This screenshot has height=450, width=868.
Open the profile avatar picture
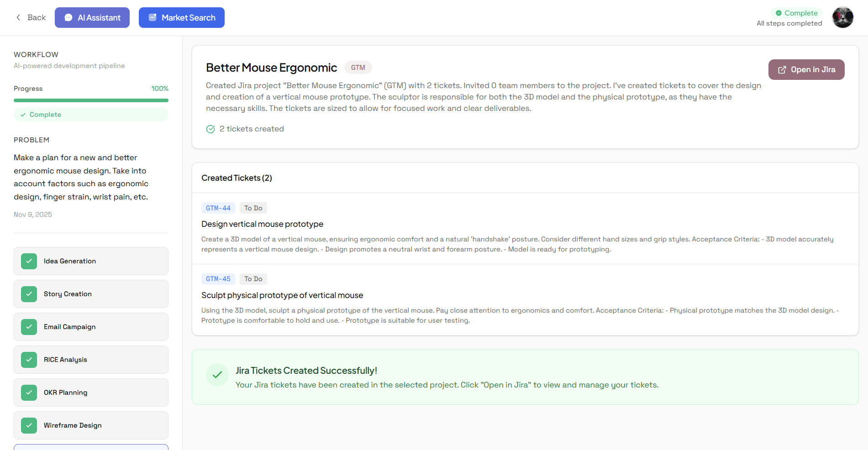pos(842,17)
